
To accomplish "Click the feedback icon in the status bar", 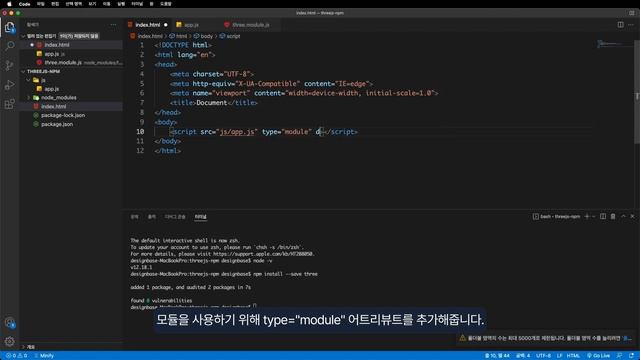I will (620, 356).
